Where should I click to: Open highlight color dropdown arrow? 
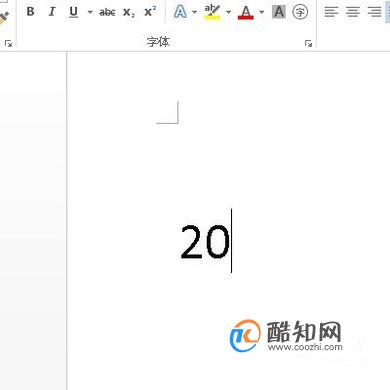point(228,12)
